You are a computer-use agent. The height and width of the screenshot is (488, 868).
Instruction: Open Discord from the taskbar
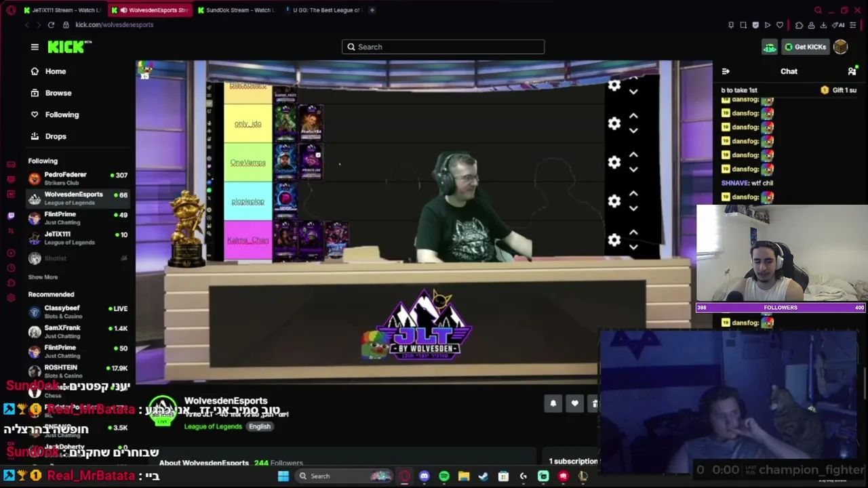(425, 476)
